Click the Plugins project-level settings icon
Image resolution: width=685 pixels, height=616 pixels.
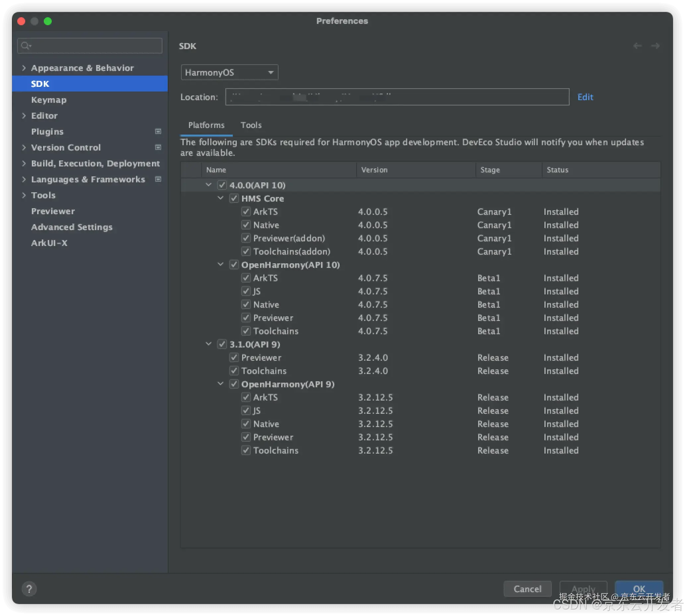point(158,131)
